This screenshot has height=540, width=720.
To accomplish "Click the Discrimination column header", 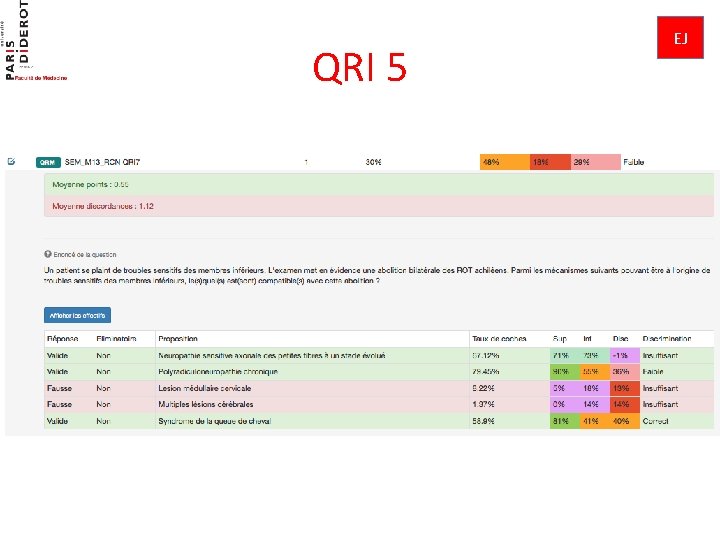I will 667,339.
